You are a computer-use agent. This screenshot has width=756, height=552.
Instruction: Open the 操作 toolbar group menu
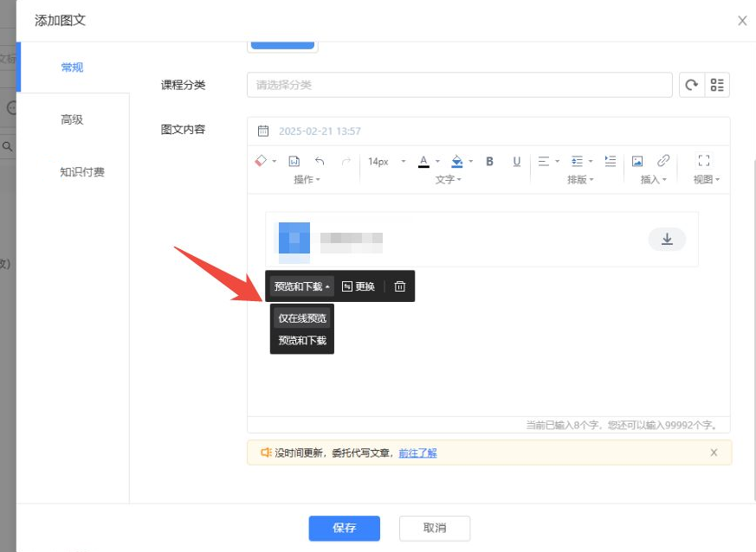[307, 180]
